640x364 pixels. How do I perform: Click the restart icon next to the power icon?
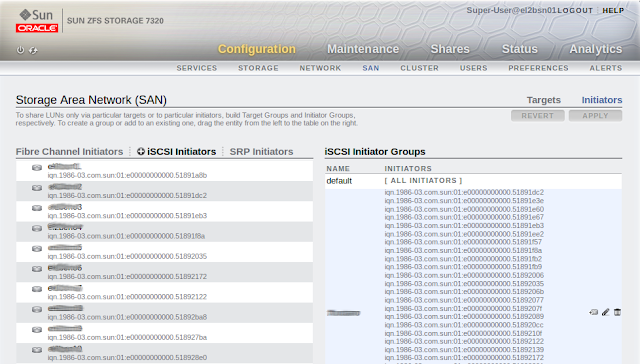click(x=33, y=50)
